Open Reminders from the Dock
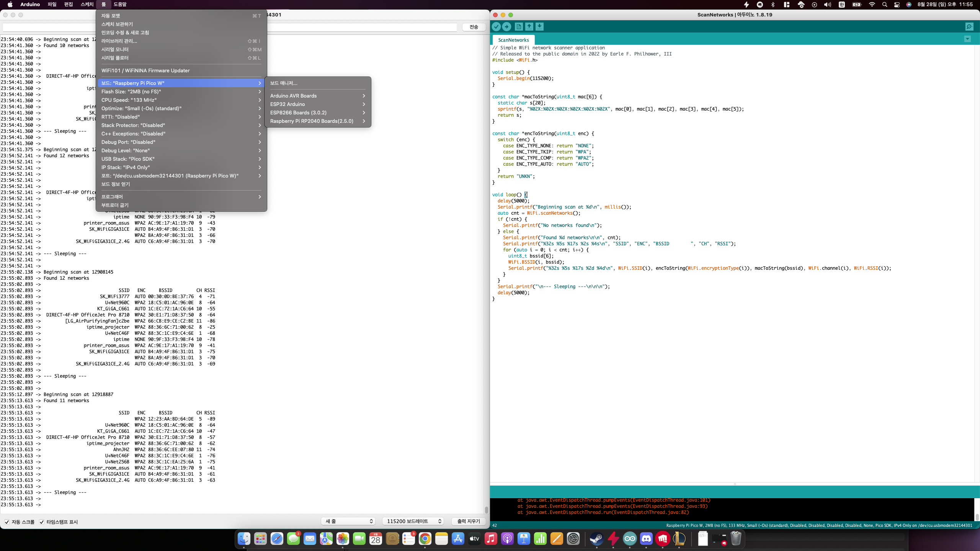Image resolution: width=980 pixels, height=551 pixels. (408, 539)
